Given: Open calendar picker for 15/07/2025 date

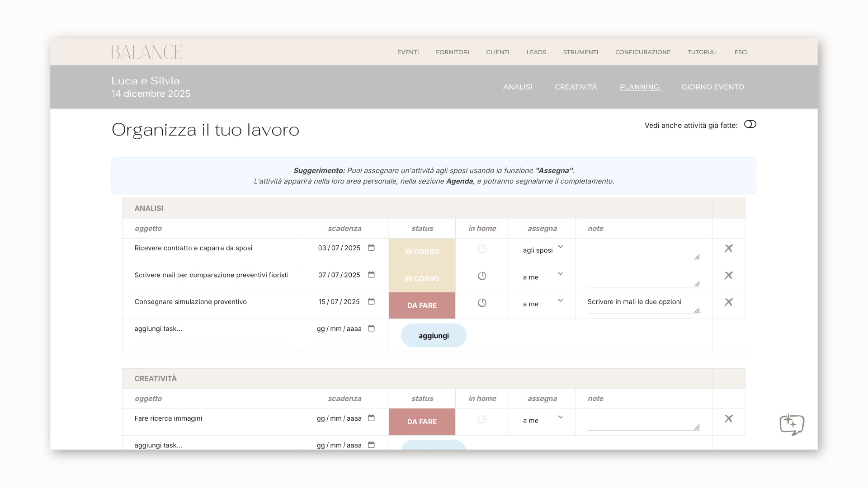Looking at the screenshot, I should click(371, 301).
